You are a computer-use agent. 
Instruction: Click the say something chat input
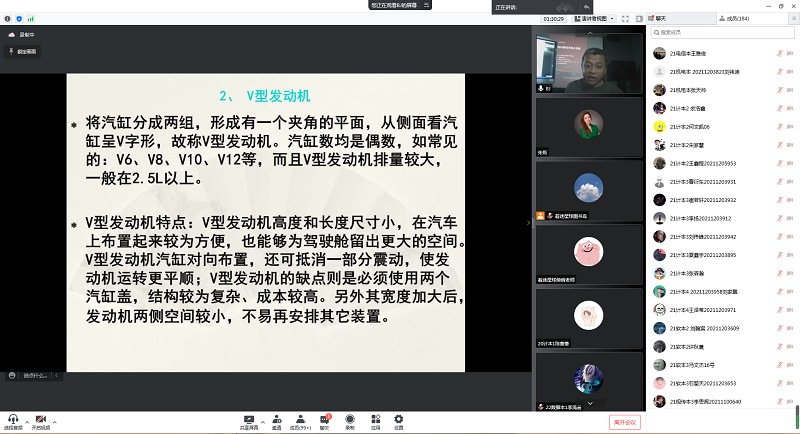pos(35,375)
